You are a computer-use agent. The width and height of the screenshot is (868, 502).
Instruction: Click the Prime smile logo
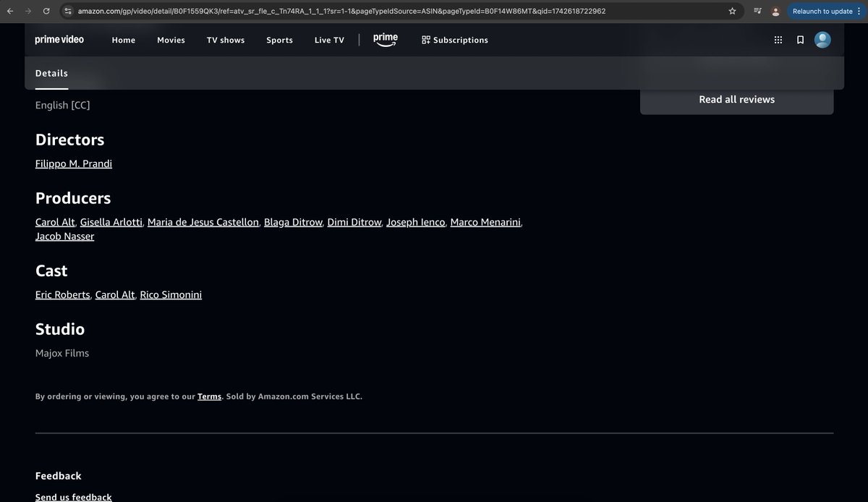pyautogui.click(x=386, y=40)
